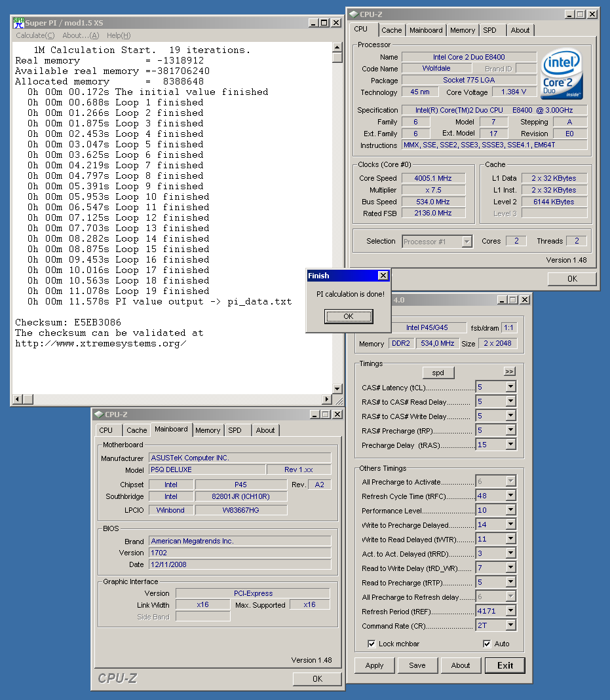The width and height of the screenshot is (610, 700).
Task: Open Precharge Delay (tRAS) dropdown
Action: [x=511, y=445]
